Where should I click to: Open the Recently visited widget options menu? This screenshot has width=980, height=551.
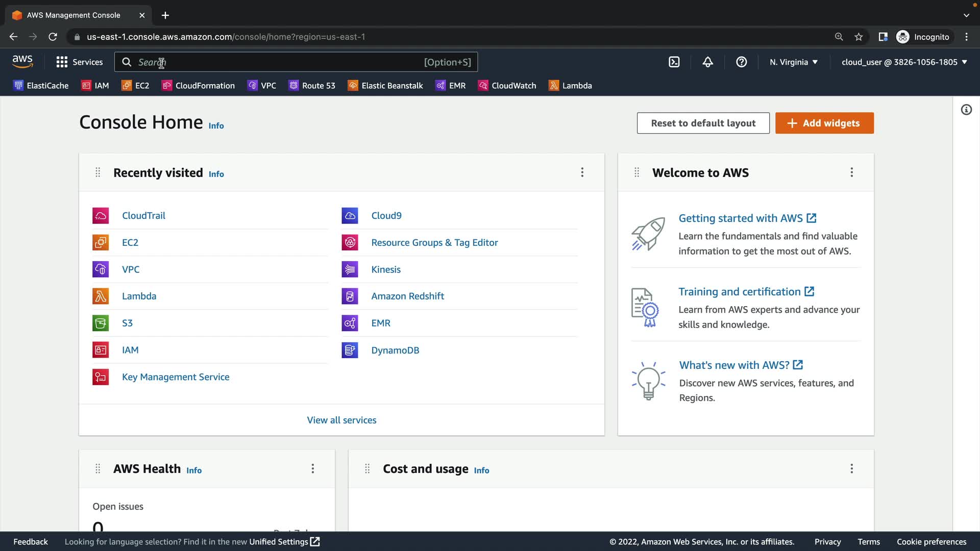[x=582, y=172]
